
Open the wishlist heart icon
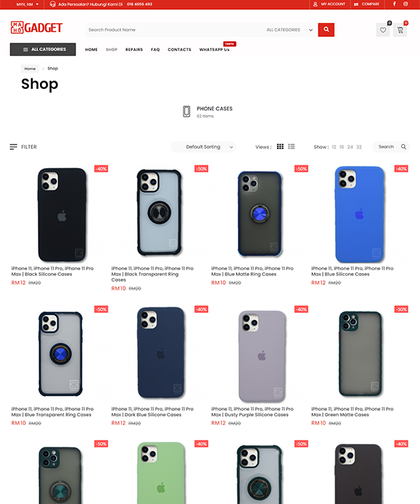coord(383,30)
